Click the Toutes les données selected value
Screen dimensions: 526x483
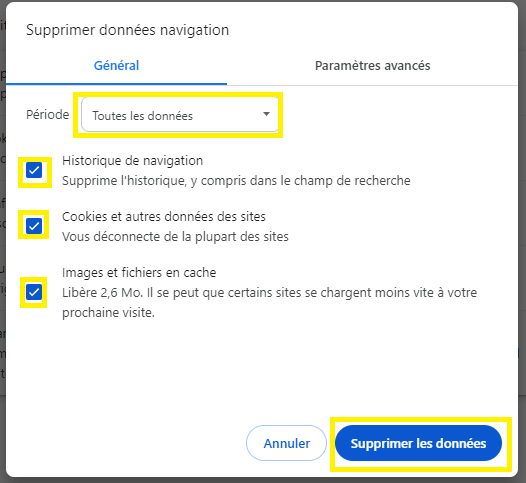pyautogui.click(x=143, y=116)
